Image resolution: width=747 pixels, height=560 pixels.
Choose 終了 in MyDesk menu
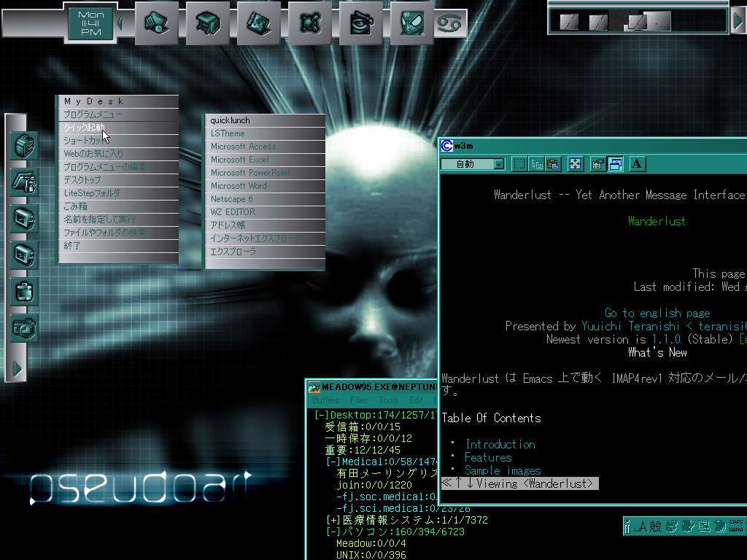pos(118,246)
